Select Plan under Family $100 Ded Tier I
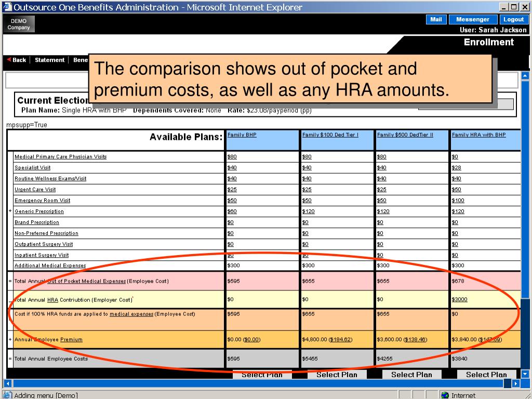 tap(337, 375)
